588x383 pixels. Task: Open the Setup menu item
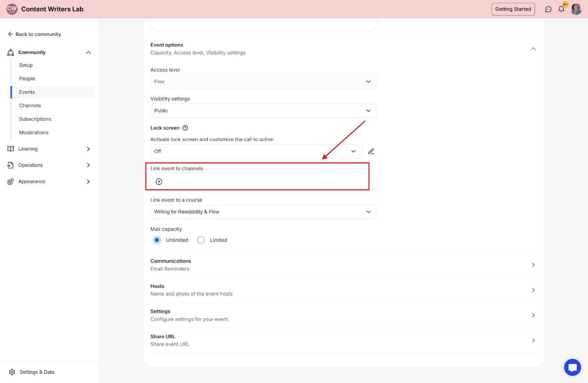[x=26, y=65]
